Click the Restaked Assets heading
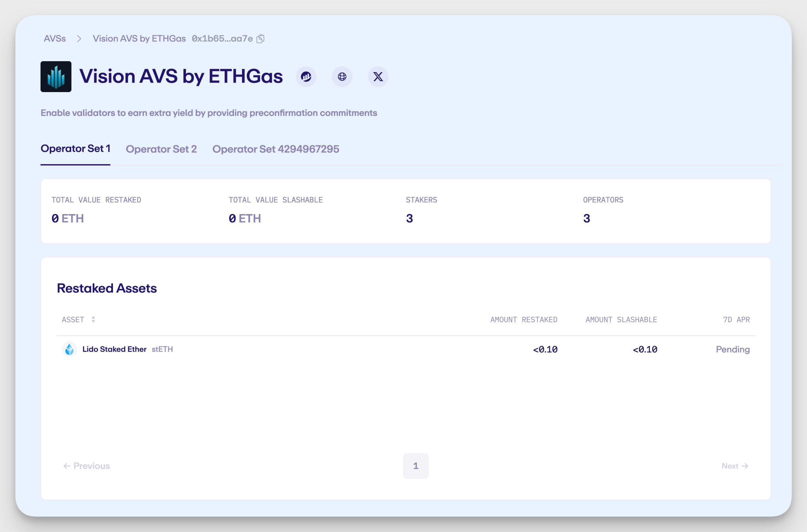807x532 pixels. tap(107, 288)
